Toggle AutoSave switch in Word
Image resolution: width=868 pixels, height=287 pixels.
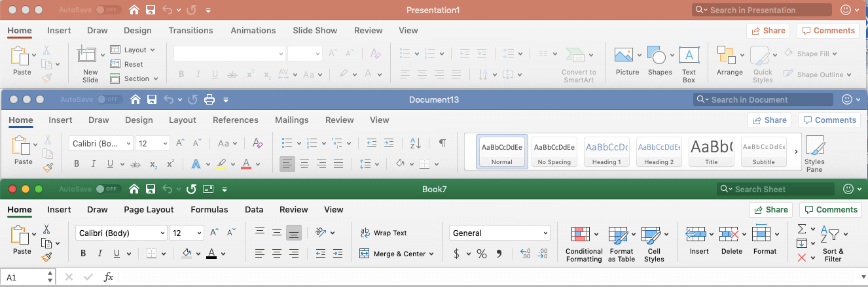[x=109, y=99]
